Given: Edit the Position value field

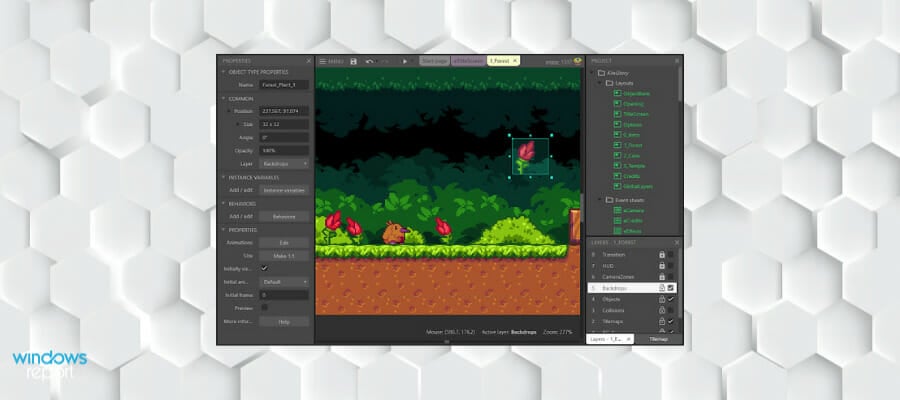Looking at the screenshot, I should (x=284, y=111).
